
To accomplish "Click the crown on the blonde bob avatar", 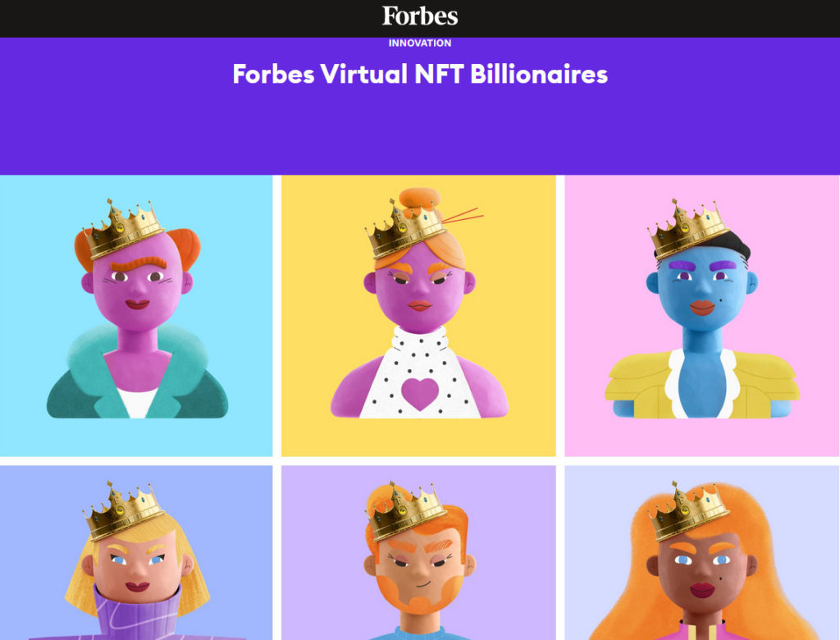I will (123, 511).
